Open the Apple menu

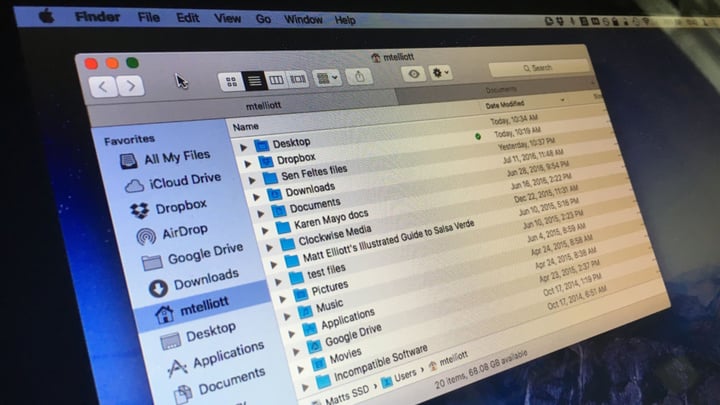point(46,17)
